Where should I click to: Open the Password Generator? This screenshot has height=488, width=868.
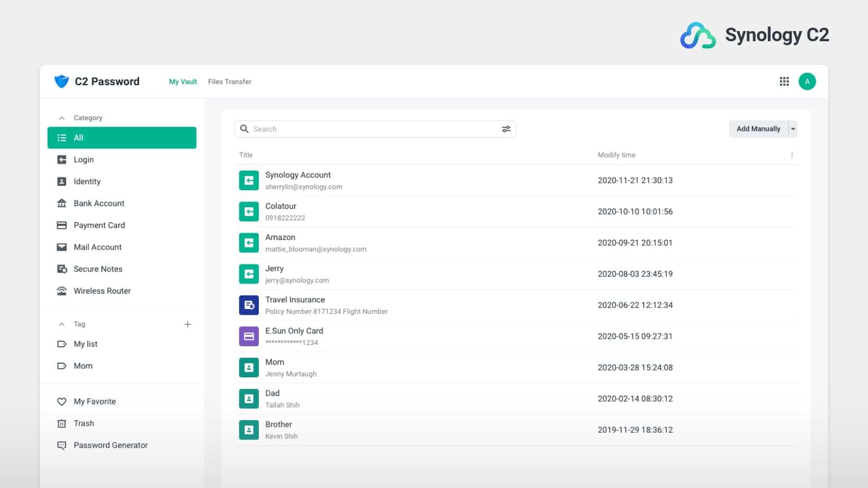(110, 445)
